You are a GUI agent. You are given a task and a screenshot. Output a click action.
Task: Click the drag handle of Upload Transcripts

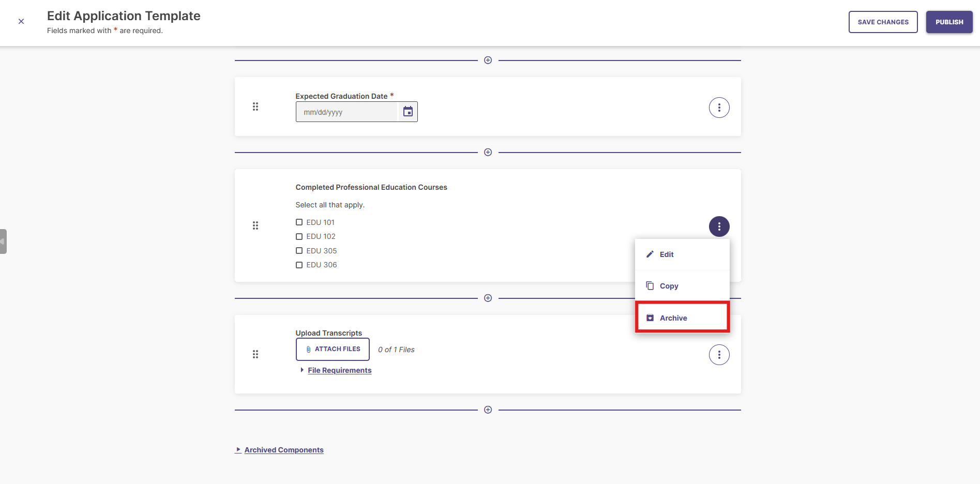point(255,354)
